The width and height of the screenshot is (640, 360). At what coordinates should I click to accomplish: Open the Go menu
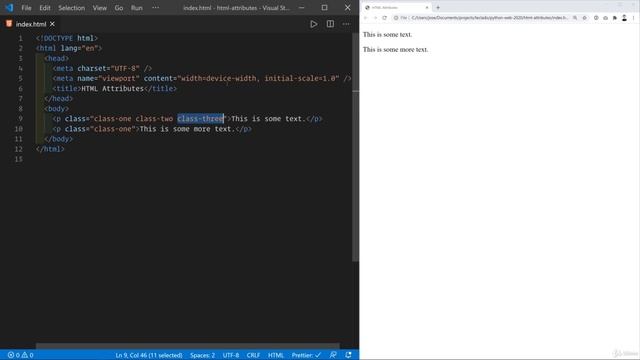[x=119, y=8]
